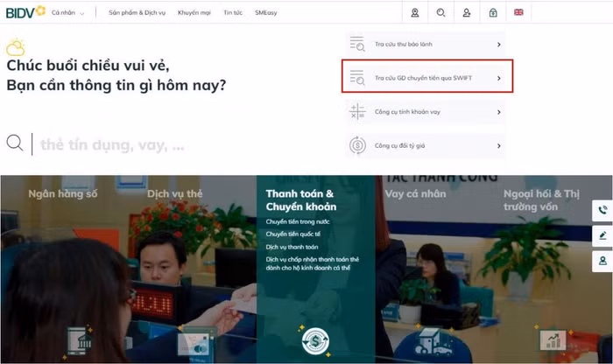The width and height of the screenshot is (613, 364).
Task: Open Chuyển tiền trong nước link
Action: click(x=298, y=221)
